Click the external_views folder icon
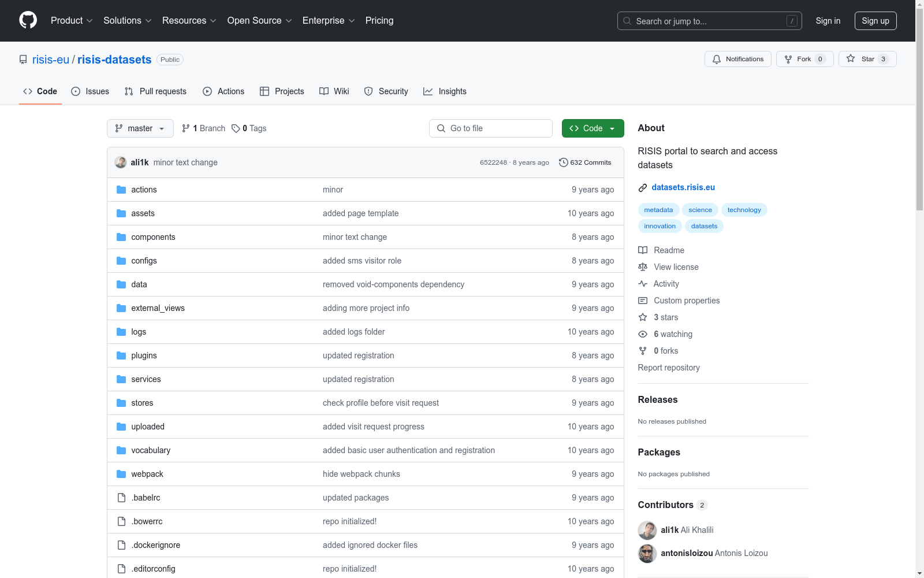This screenshot has height=578, width=924. click(121, 308)
